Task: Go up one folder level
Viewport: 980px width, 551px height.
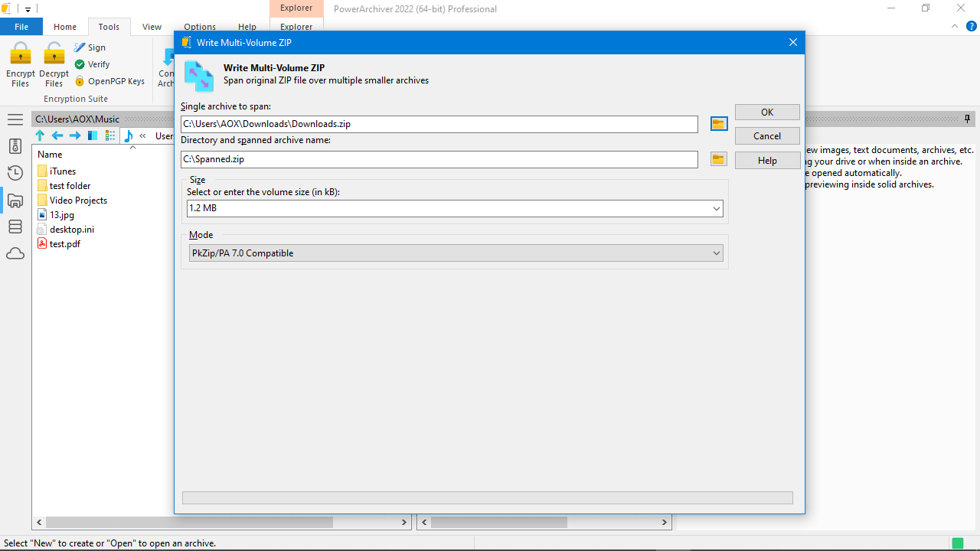Action: point(40,135)
